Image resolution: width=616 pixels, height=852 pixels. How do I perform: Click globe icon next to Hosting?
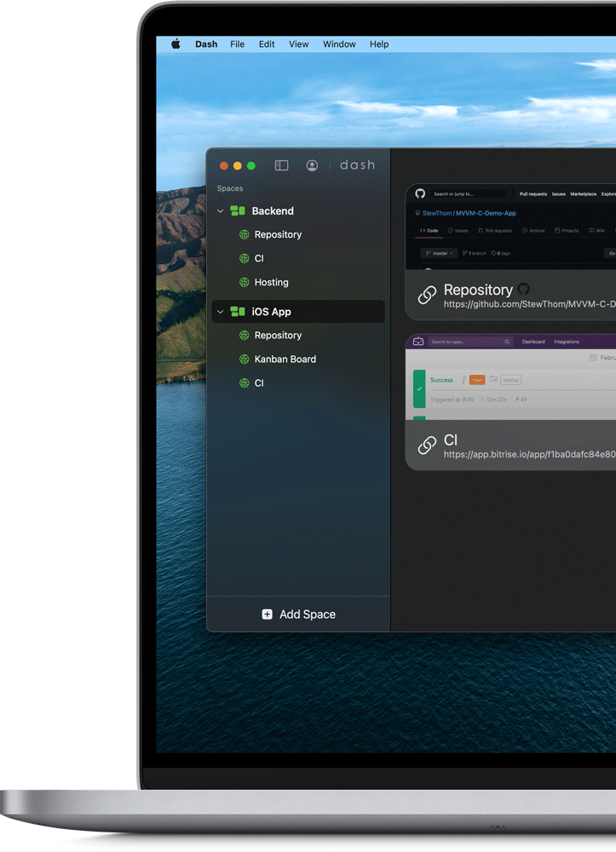coord(245,283)
